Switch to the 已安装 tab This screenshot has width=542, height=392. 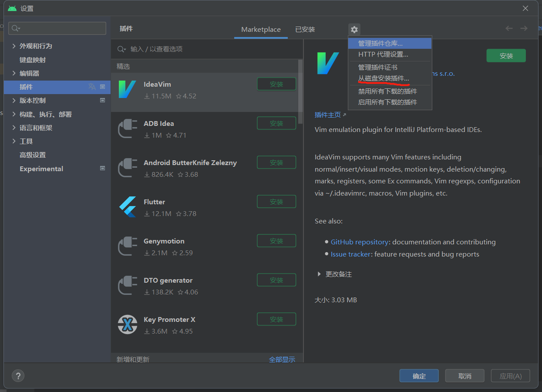click(x=305, y=29)
